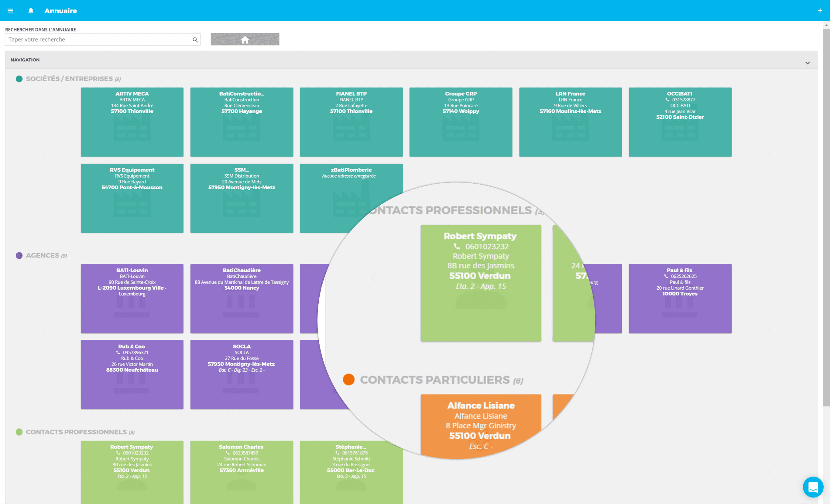Click the NAVIGATION panel header label
Viewport: 830px width, 504px height.
25,60
